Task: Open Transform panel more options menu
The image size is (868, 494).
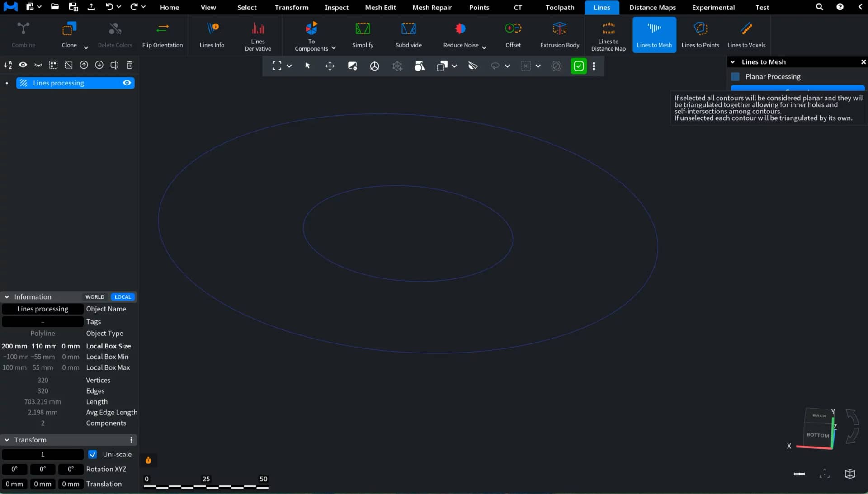Action: (132, 440)
